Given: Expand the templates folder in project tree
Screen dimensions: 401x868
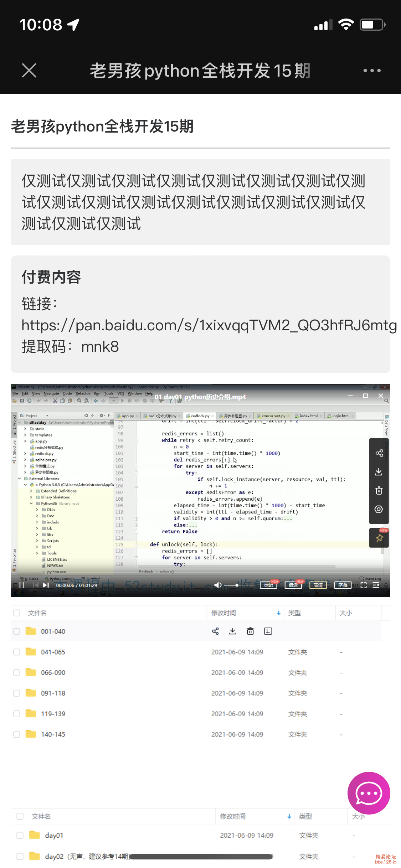Looking at the screenshot, I should point(25,435).
